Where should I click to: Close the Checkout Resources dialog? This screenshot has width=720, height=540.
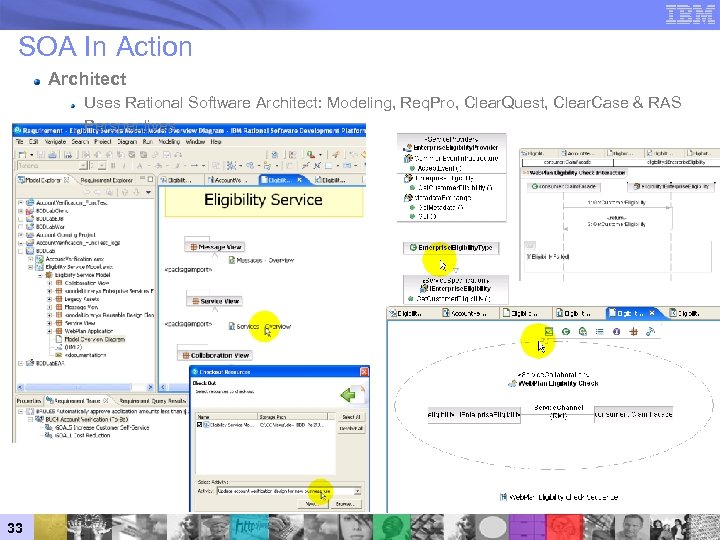[x=364, y=372]
